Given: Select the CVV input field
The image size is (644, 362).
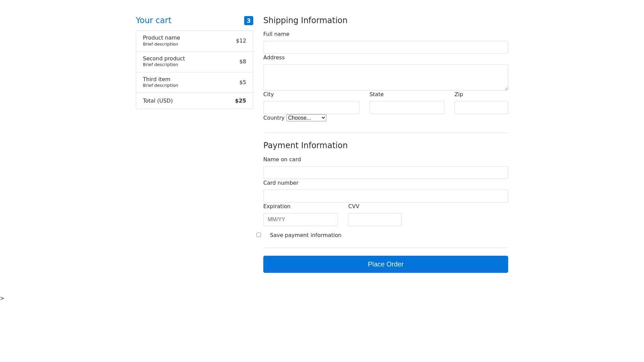Looking at the screenshot, I should pos(375,220).
